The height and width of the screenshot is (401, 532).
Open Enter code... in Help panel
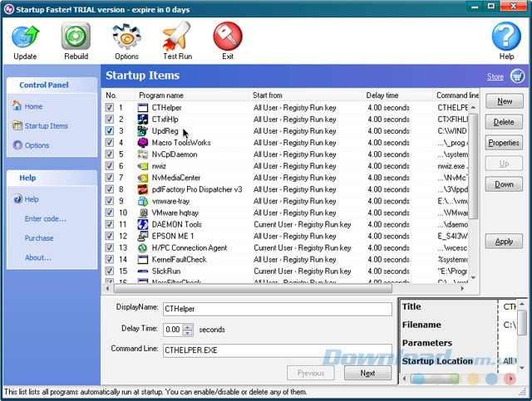pos(45,219)
